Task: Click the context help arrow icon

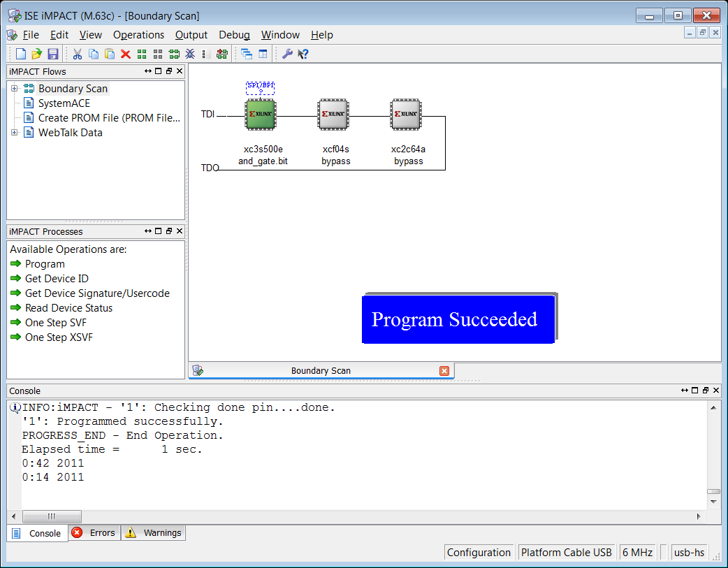Action: (x=303, y=54)
